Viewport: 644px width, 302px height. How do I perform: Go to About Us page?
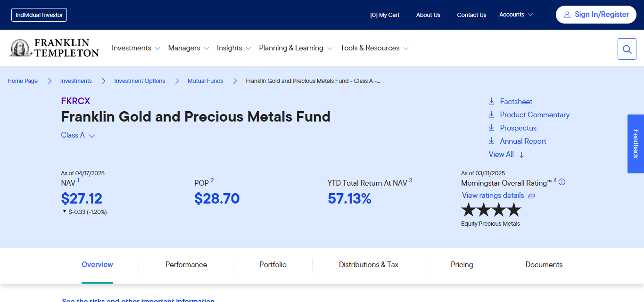pyautogui.click(x=428, y=15)
